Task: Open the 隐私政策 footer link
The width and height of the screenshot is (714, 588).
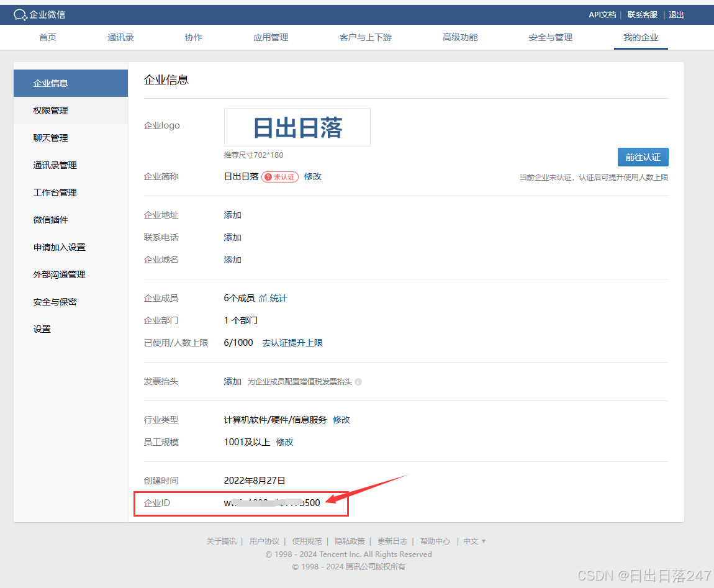Action: pyautogui.click(x=350, y=541)
